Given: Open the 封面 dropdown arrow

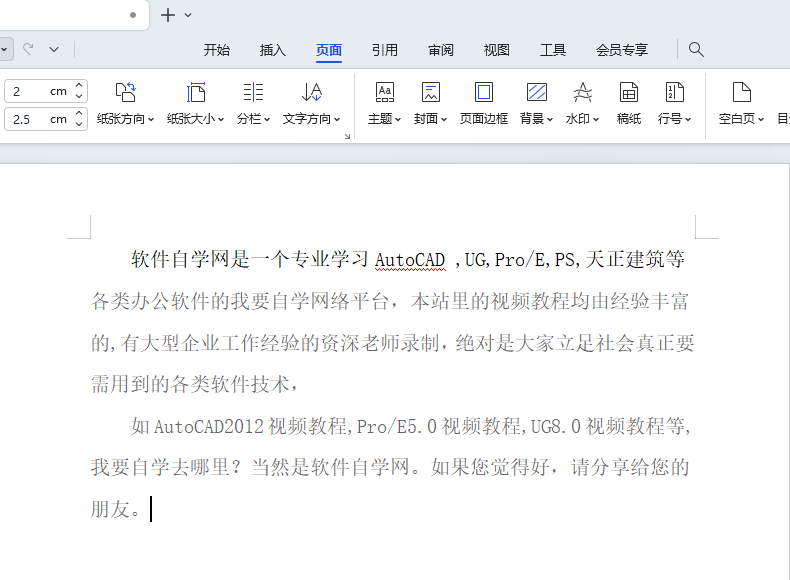Looking at the screenshot, I should coord(444,119).
